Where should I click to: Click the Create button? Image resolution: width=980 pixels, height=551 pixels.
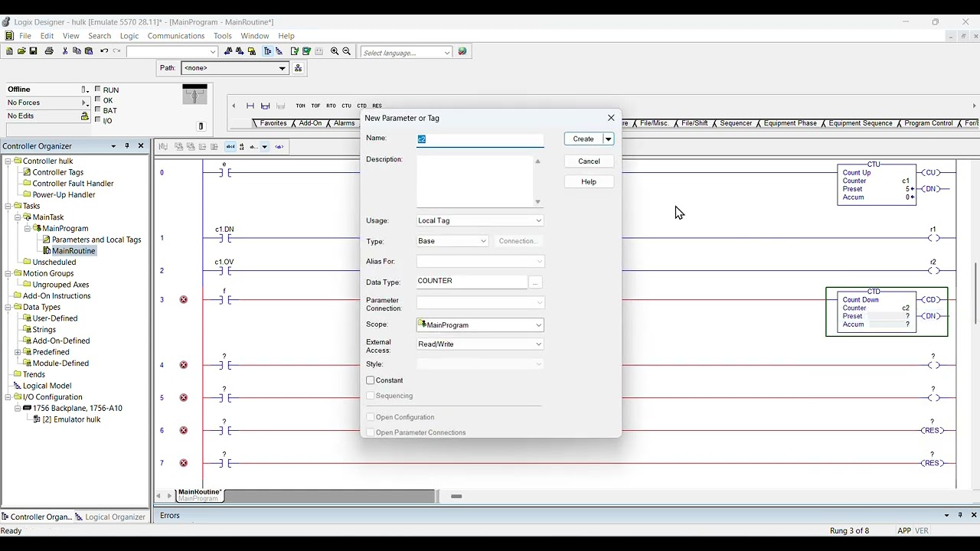(583, 139)
